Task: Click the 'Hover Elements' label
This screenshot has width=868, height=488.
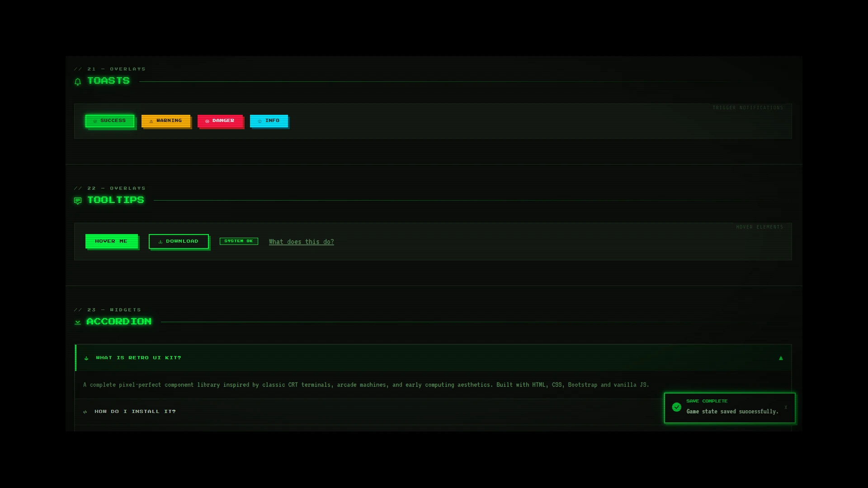Action: point(759,227)
